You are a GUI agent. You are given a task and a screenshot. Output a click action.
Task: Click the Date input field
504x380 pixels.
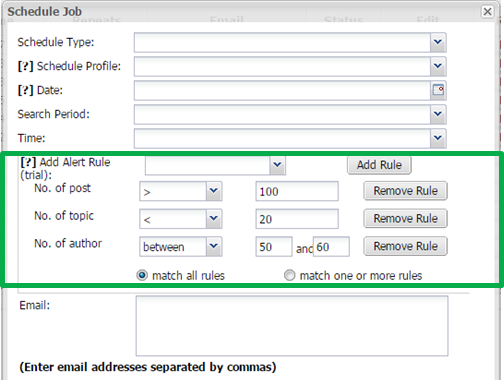pos(282,90)
